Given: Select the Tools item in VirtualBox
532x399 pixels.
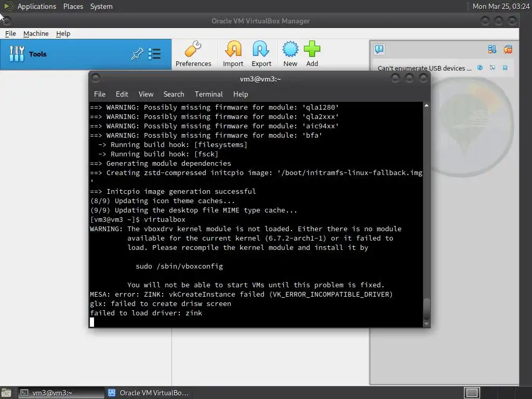Looking at the screenshot, I should (86, 54).
